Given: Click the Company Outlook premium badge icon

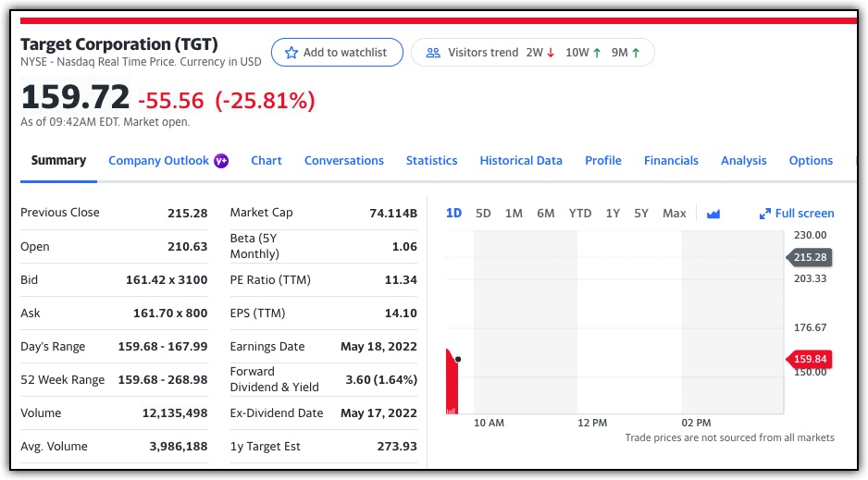Looking at the screenshot, I should (221, 161).
